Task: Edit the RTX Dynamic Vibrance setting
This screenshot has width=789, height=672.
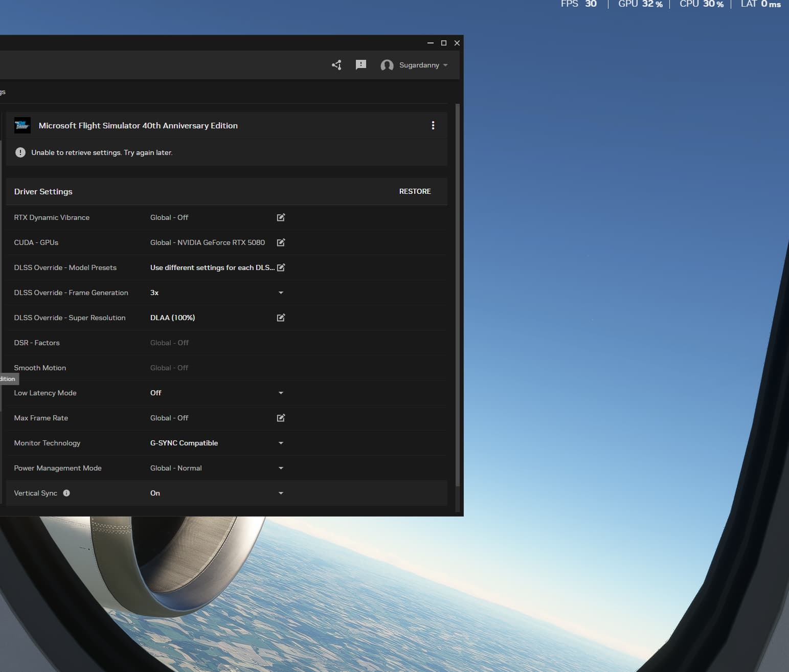Action: [x=281, y=217]
